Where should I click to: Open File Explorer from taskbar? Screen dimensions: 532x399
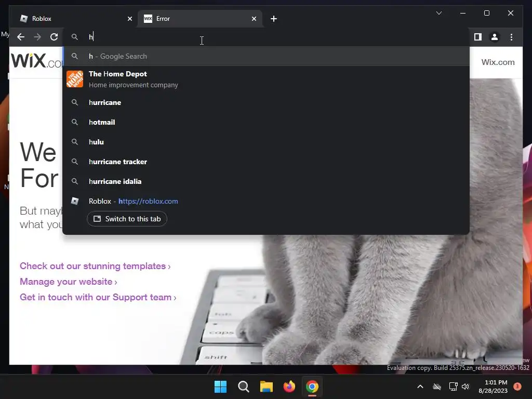[x=267, y=387]
